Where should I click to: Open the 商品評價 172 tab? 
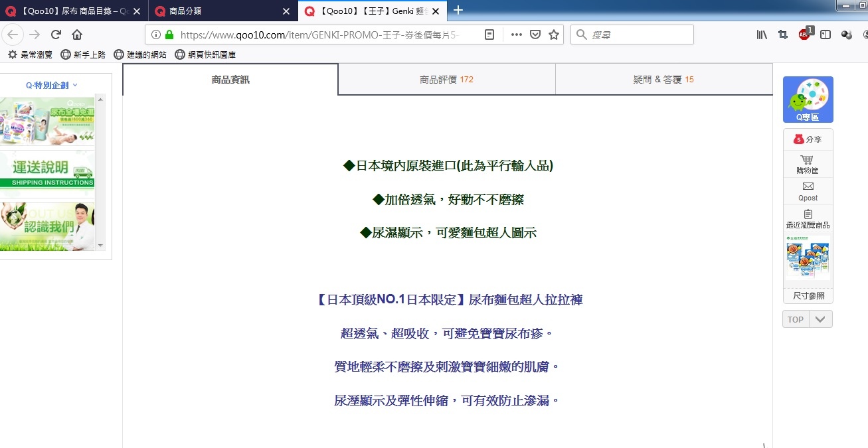[x=446, y=80]
